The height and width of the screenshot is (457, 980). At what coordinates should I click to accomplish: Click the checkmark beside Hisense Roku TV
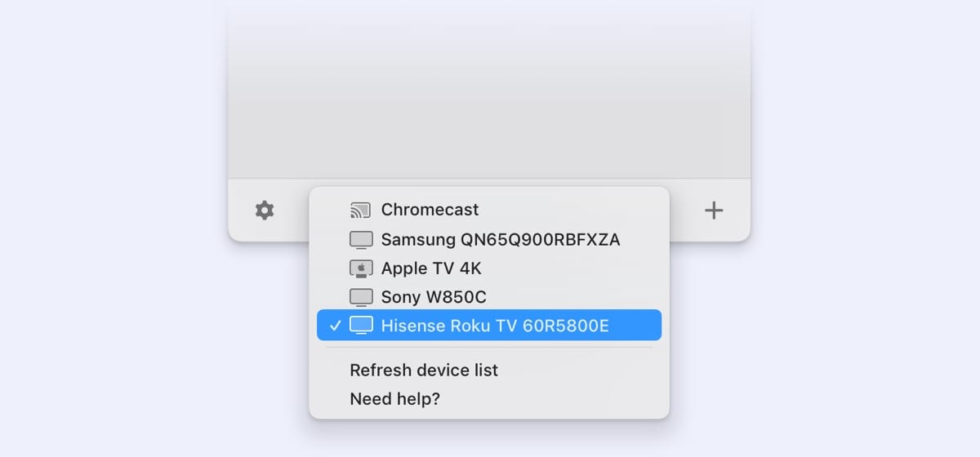tap(335, 326)
